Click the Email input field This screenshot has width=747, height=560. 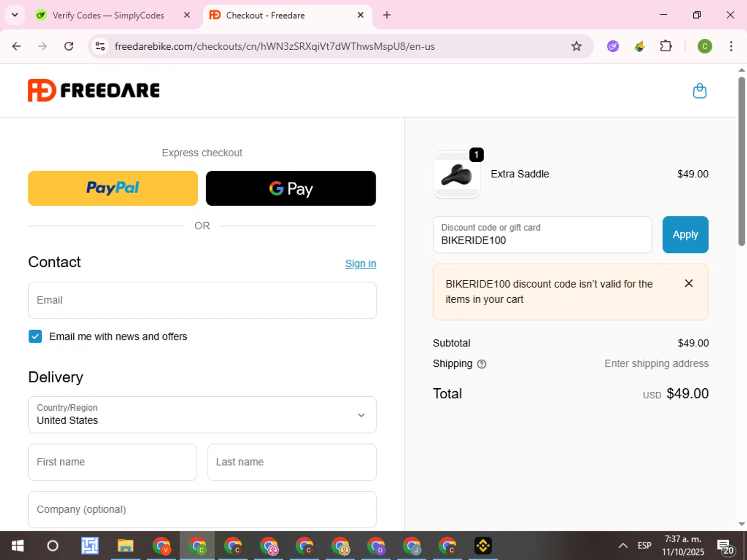(202, 300)
